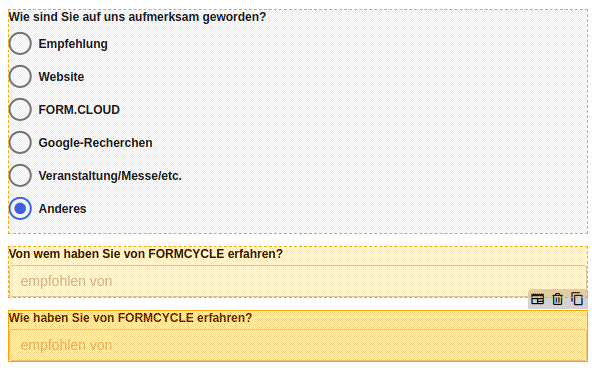Choose Veranstaltung/Messe/etc. radio button
Viewport: 600px width, 374px height.
coord(20,175)
